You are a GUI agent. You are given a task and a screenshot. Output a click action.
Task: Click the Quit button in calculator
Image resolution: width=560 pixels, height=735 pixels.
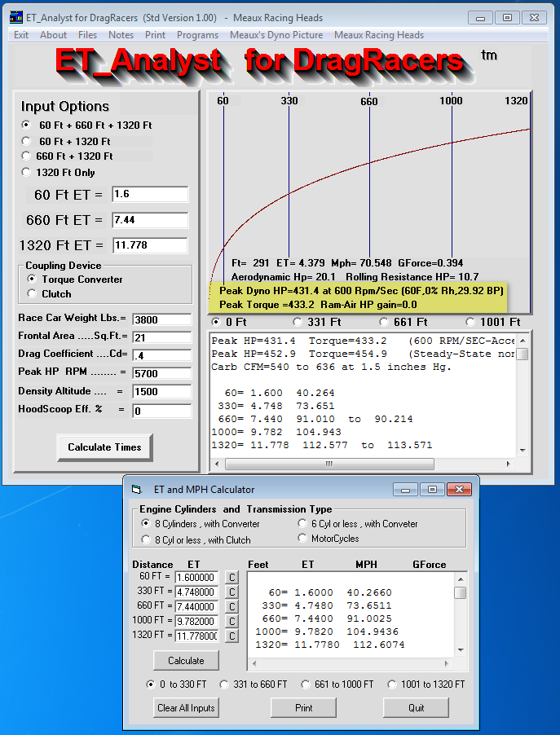[x=416, y=708]
